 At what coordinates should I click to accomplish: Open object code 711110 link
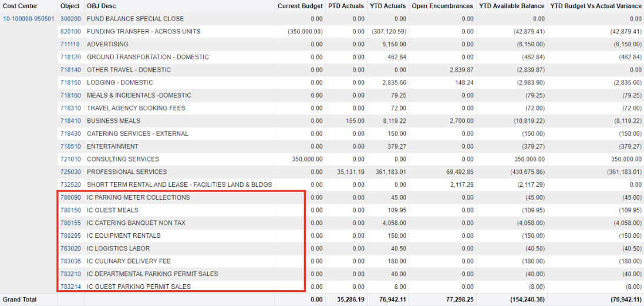coord(70,45)
